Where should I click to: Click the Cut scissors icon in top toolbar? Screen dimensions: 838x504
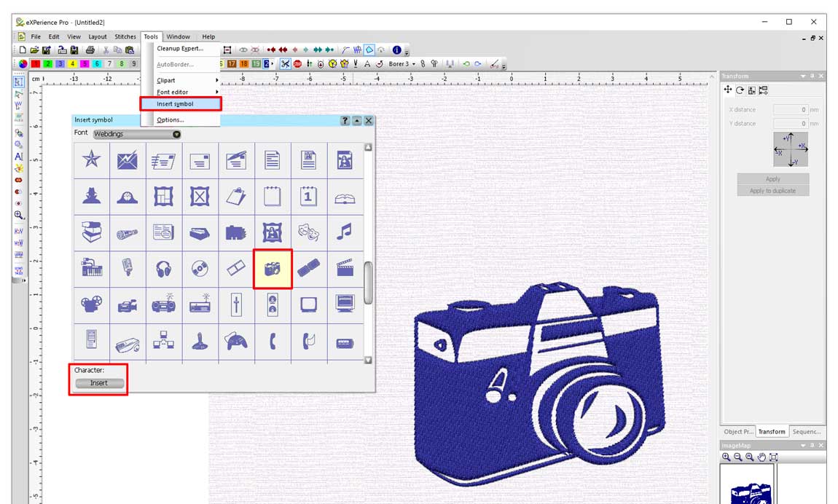click(106, 50)
